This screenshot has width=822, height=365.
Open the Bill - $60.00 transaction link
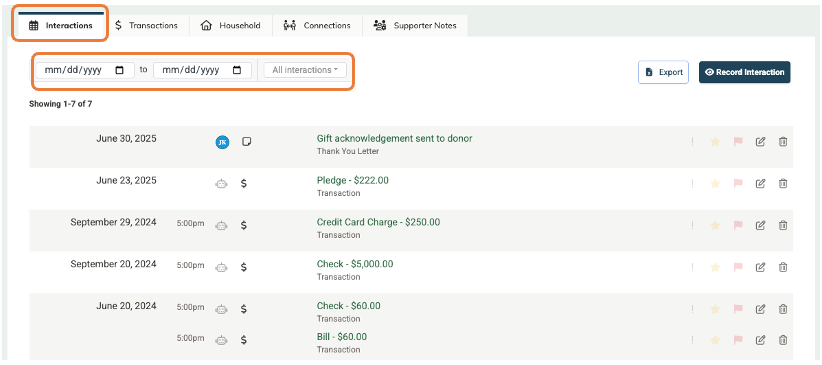pyautogui.click(x=342, y=337)
